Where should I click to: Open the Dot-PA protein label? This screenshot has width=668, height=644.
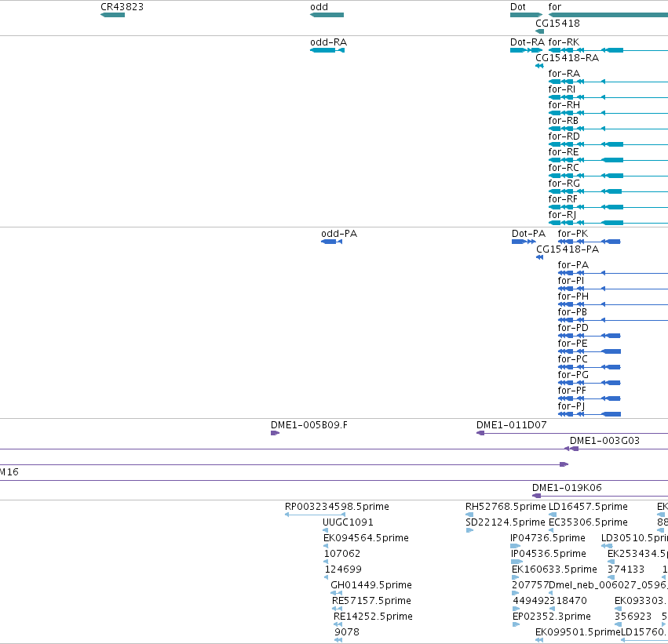(529, 234)
